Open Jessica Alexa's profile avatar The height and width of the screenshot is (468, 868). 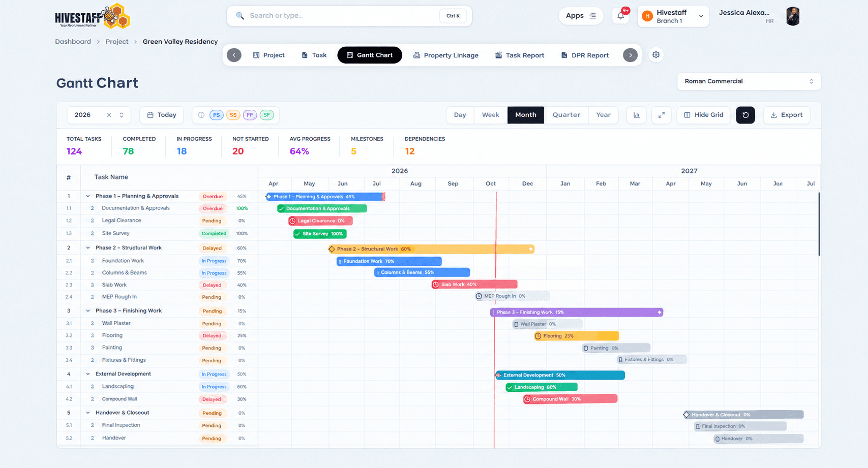pyautogui.click(x=793, y=16)
